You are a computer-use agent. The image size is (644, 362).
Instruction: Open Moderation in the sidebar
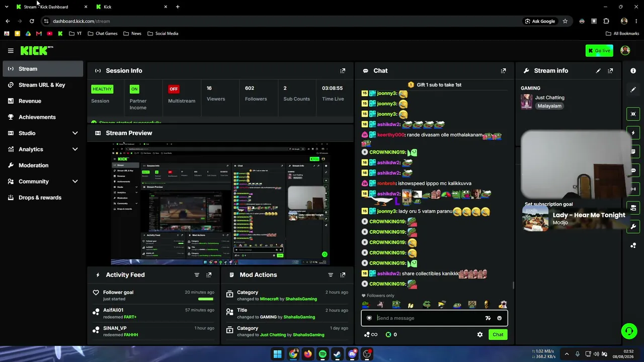click(43, 165)
